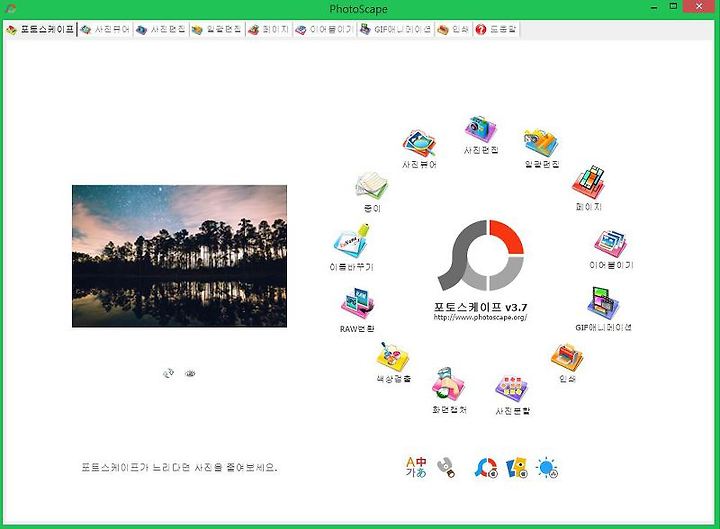The width and height of the screenshot is (720, 529).
Task: Switch to the 사진편집 tab
Action: point(161,29)
